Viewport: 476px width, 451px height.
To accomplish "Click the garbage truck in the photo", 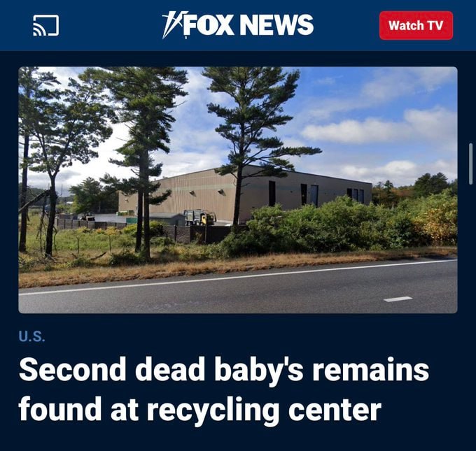I will (x=199, y=217).
